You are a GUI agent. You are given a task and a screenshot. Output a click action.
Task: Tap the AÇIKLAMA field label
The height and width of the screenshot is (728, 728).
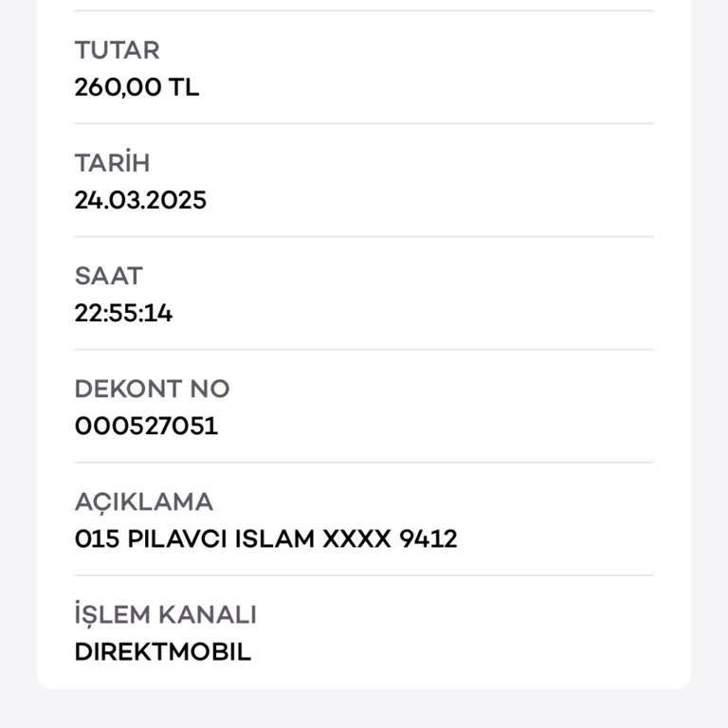pos(143,501)
